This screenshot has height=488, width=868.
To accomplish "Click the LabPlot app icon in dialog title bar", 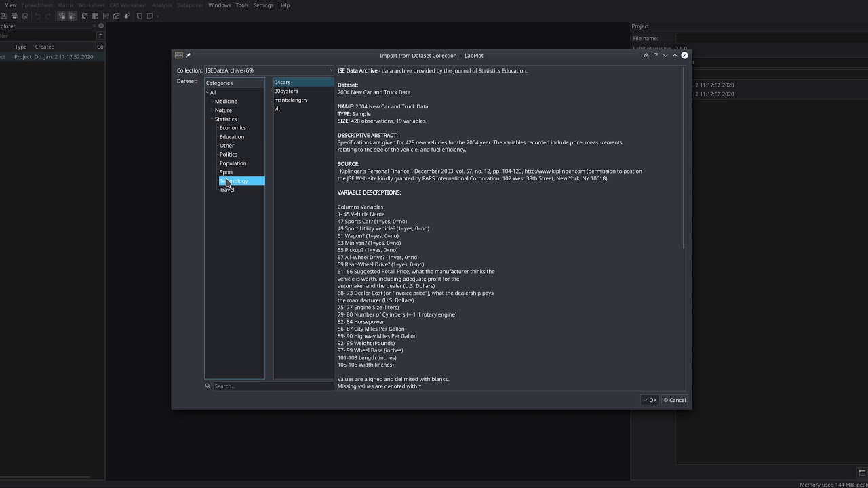I will [178, 55].
